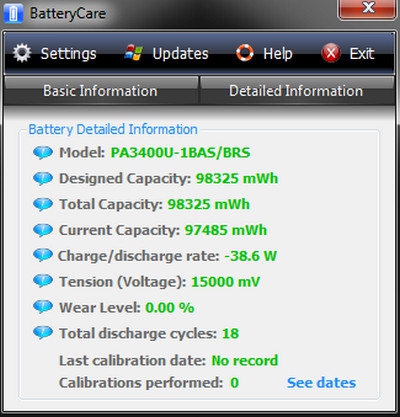
Task: Click the Designed Capacity label
Action: 125,179
